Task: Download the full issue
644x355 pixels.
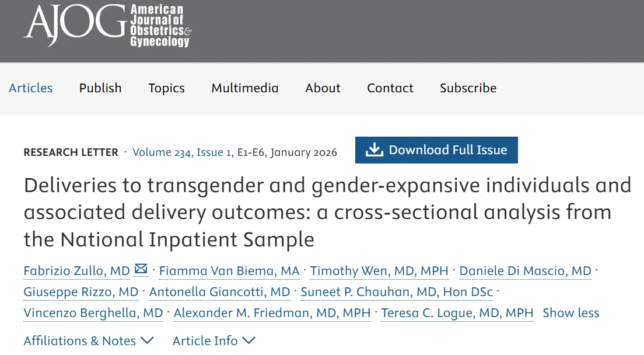Action: (447, 150)
